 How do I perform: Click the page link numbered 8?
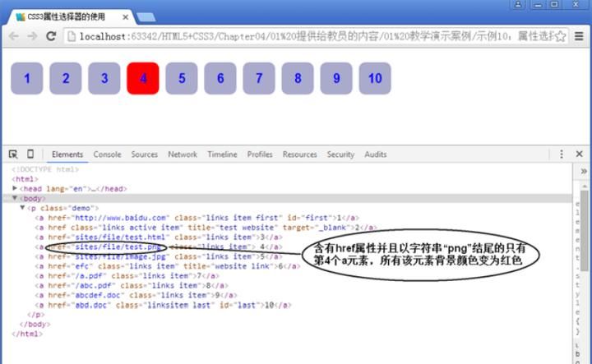[298, 78]
